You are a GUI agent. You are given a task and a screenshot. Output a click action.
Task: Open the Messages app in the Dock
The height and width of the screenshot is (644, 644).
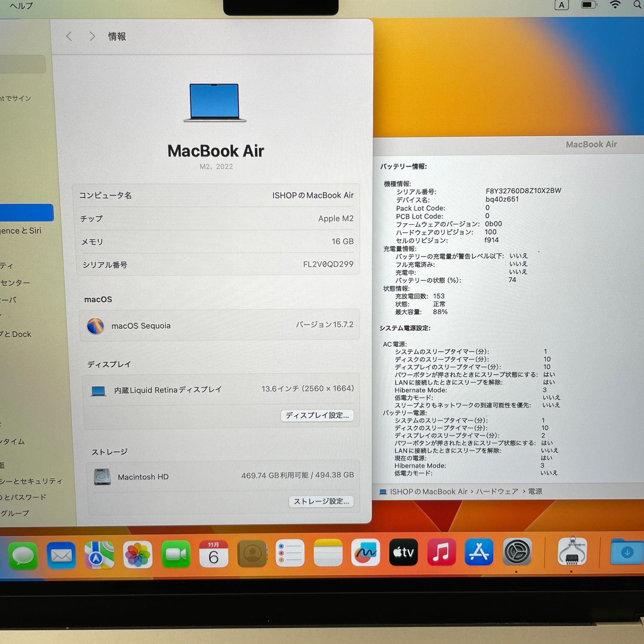(23, 555)
